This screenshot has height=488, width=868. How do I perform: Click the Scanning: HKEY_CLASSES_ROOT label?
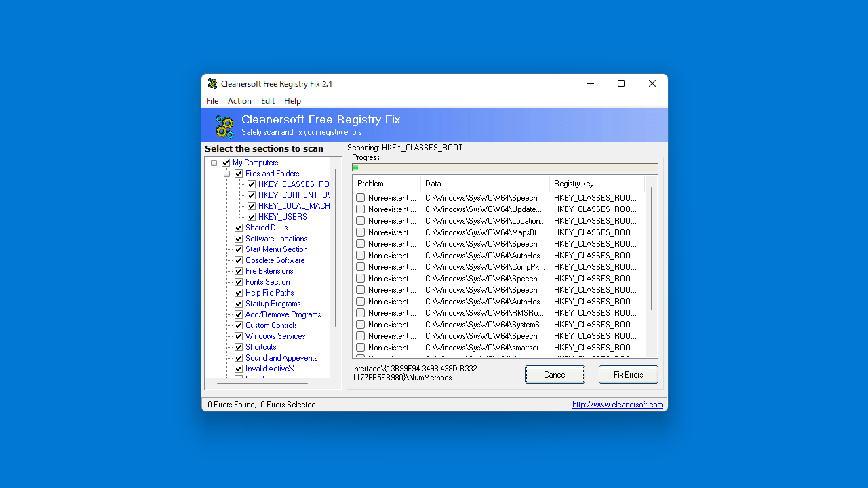405,148
